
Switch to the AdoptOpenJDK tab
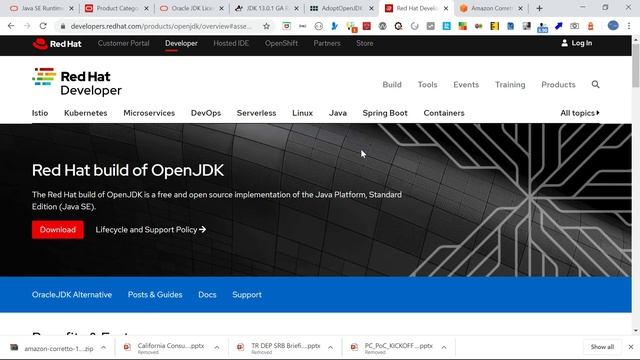tap(342, 8)
